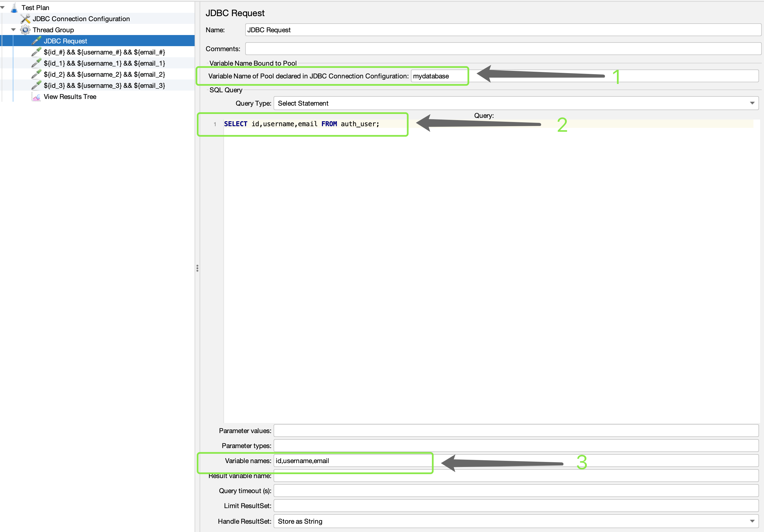The width and height of the screenshot is (764, 532).
Task: Click the panel split divider handle
Action: click(197, 268)
